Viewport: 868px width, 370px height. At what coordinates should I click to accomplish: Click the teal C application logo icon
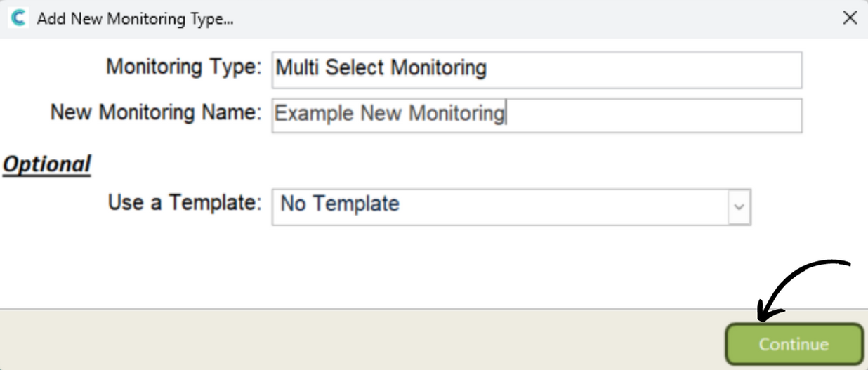point(18,18)
